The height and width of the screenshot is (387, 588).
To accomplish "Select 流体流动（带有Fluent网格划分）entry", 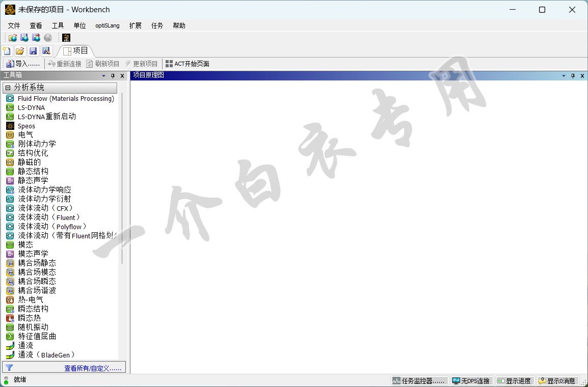I will (62, 236).
